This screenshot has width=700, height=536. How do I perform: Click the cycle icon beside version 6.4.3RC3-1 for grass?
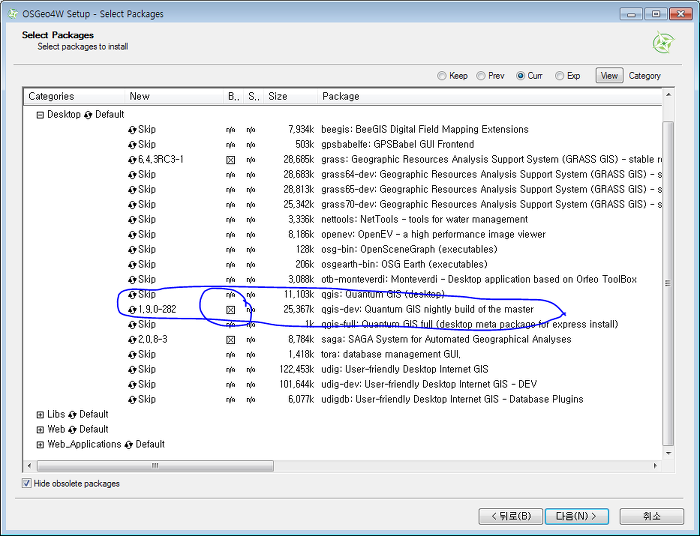132,160
